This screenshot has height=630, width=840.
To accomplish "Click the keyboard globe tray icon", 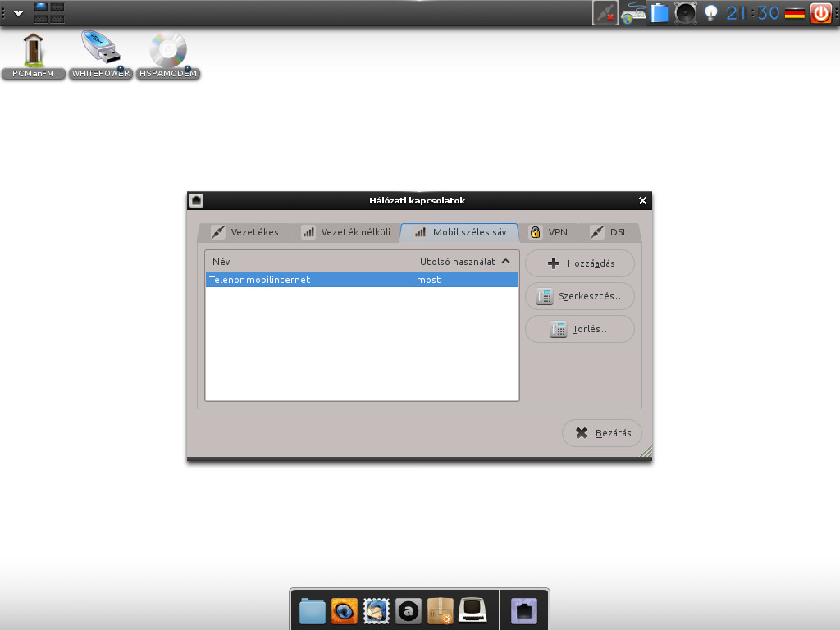I will click(633, 13).
